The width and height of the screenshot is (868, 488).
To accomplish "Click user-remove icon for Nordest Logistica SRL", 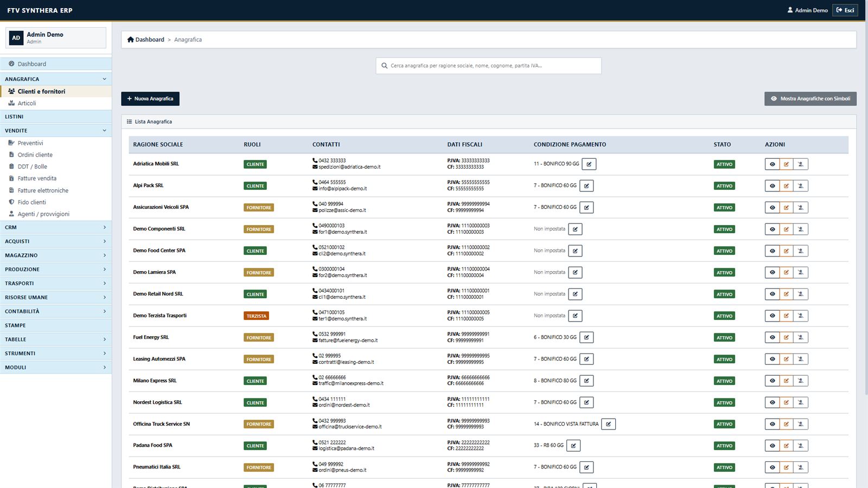I will pyautogui.click(x=801, y=403).
